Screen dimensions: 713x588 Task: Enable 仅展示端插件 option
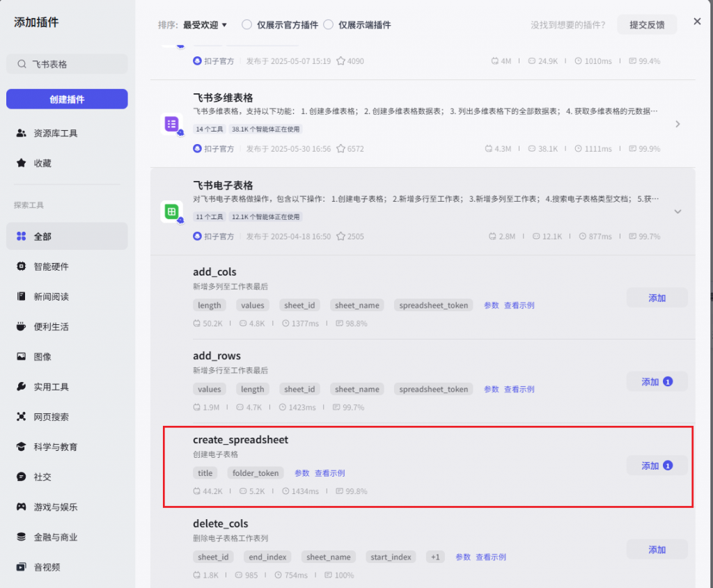click(329, 24)
